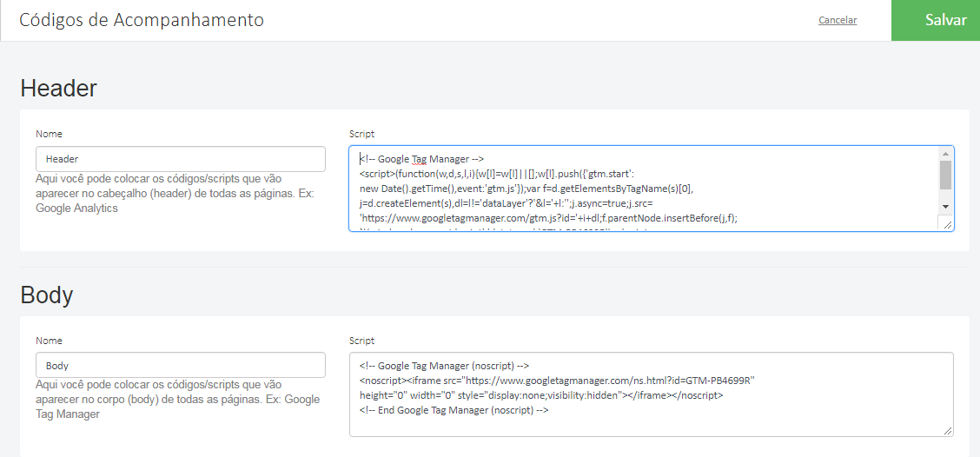Click inside the Body Script textarea
The height and width of the screenshot is (457, 980).
651,394
